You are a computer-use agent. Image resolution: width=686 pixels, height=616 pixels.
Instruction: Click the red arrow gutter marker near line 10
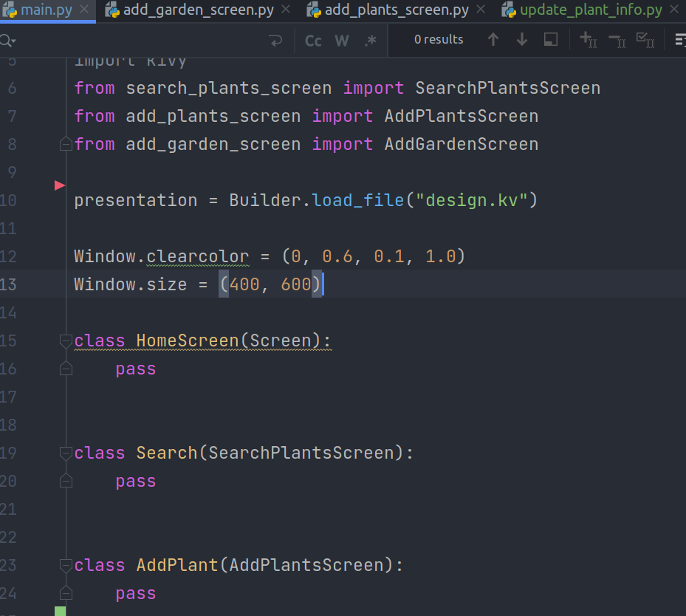[60, 185]
